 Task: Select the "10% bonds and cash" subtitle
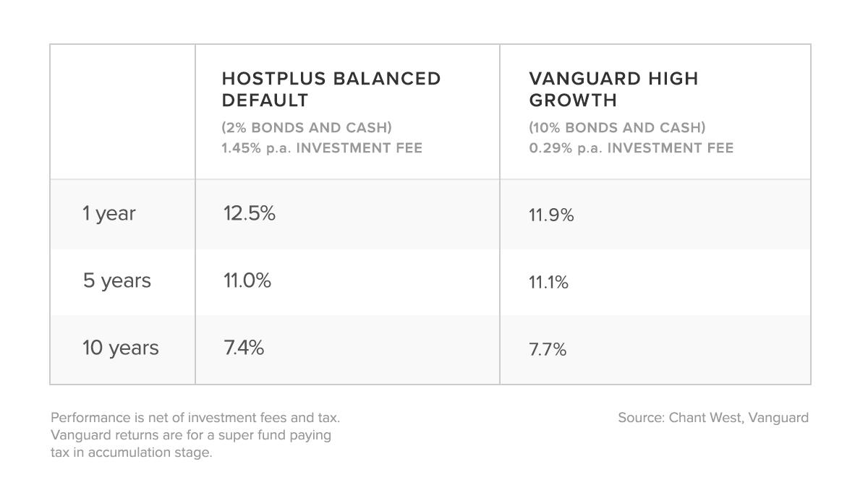coord(617,128)
